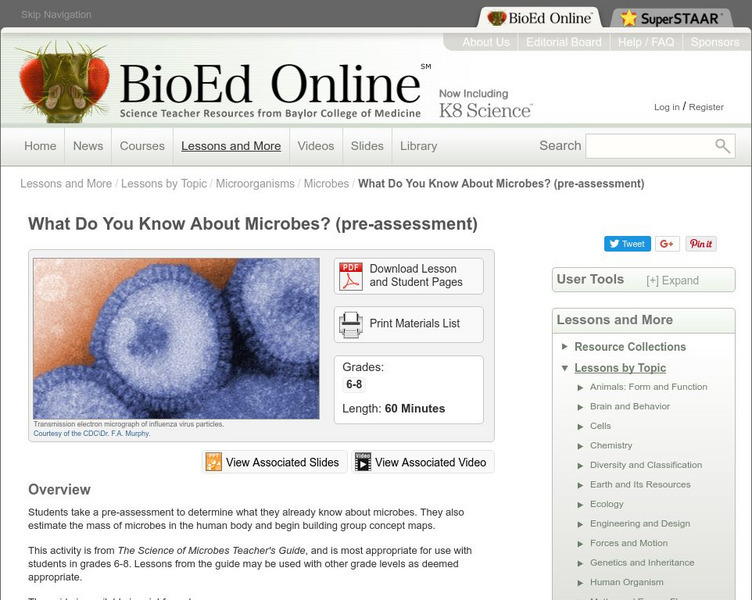Click Lessons by Topic breadcrumb

click(164, 184)
